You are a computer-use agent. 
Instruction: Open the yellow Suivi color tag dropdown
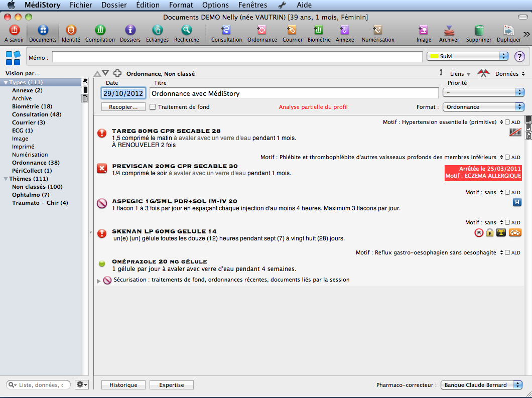pyautogui.click(x=467, y=56)
